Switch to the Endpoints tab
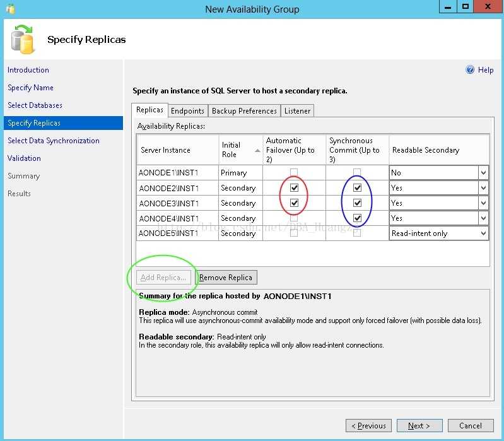Screen dimensions: 504x441 (187, 111)
